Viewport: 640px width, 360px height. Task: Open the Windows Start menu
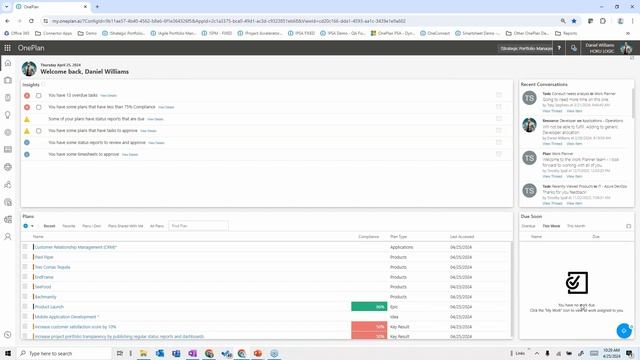point(8,353)
